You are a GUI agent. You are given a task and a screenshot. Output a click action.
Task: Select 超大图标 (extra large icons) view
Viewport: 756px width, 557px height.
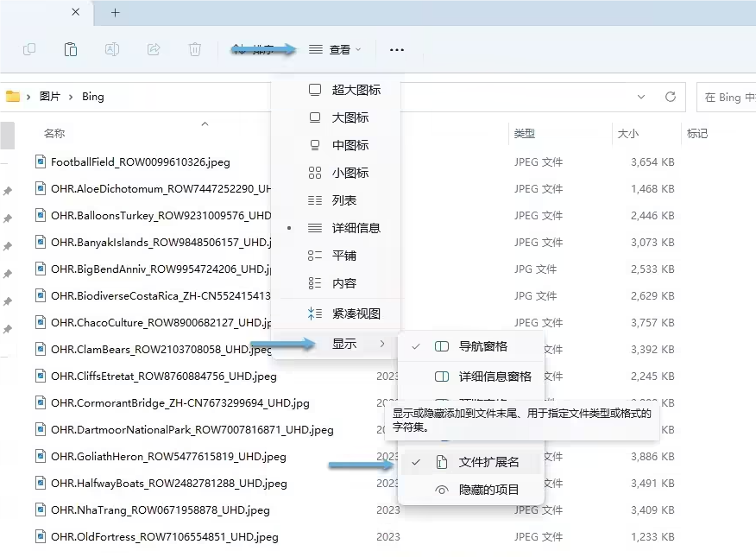(x=356, y=90)
